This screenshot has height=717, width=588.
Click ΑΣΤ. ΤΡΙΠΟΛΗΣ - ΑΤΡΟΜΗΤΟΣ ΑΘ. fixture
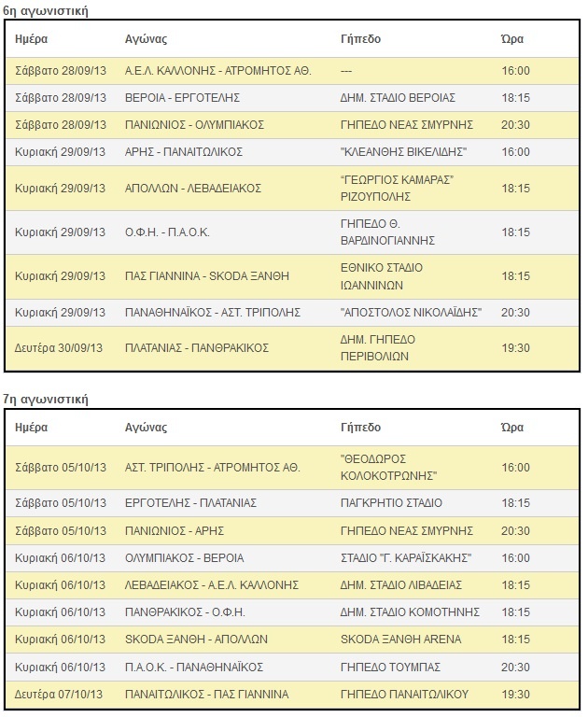(212, 468)
